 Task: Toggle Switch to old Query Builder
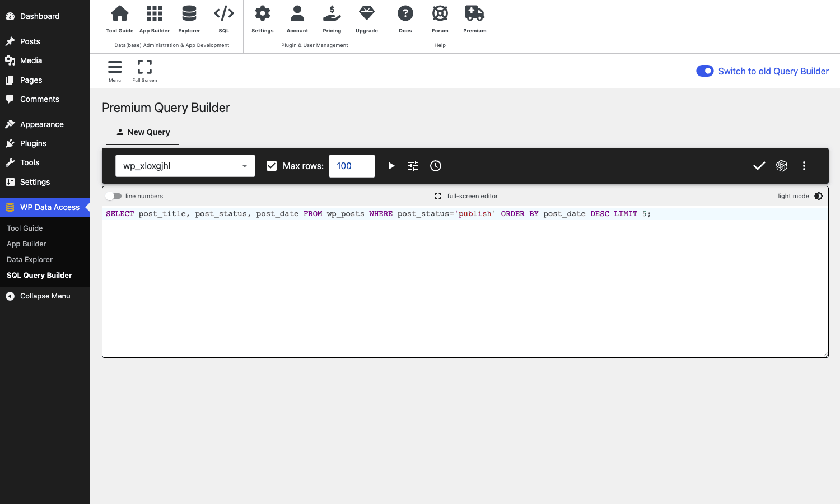[705, 71]
